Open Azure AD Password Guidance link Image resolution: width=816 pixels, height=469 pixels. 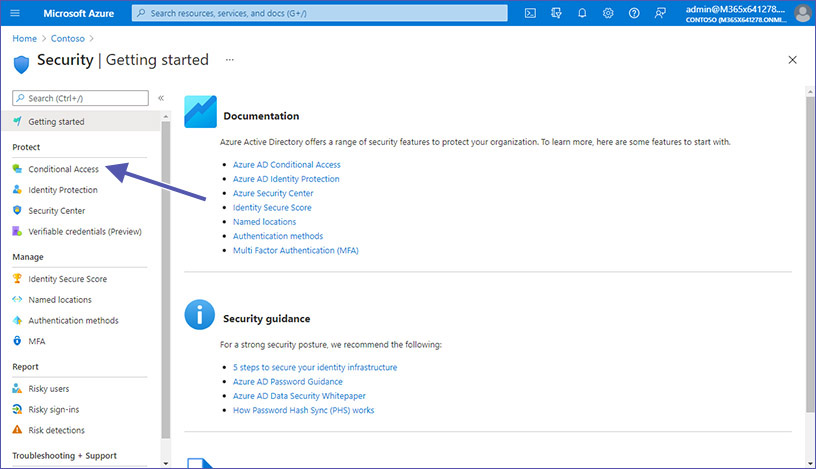pyautogui.click(x=288, y=382)
